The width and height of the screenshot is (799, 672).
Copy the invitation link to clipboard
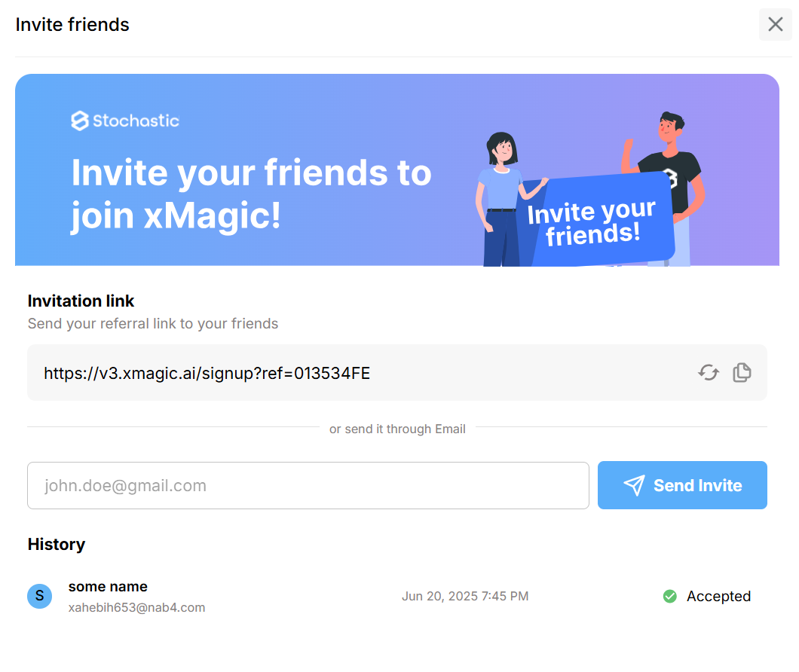(x=742, y=372)
